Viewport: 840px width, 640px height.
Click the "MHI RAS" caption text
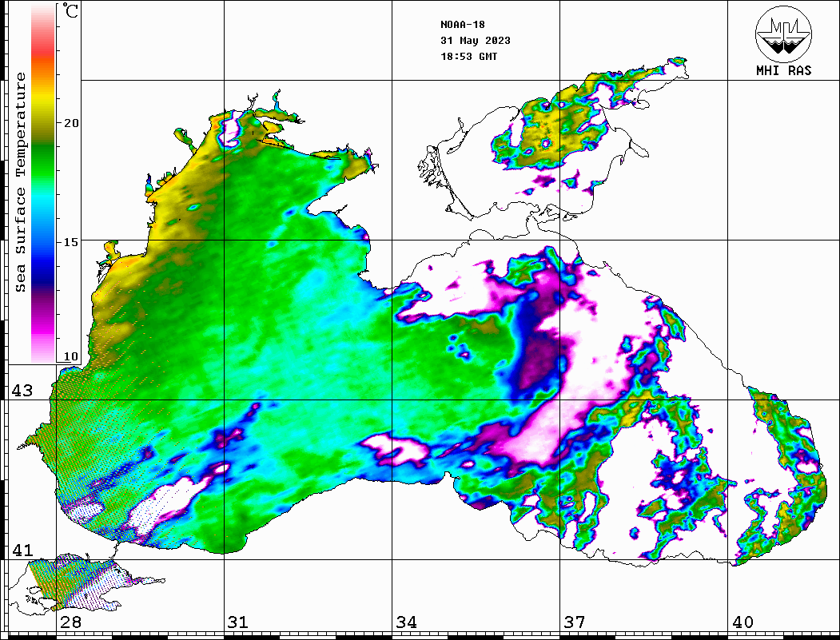(784, 70)
